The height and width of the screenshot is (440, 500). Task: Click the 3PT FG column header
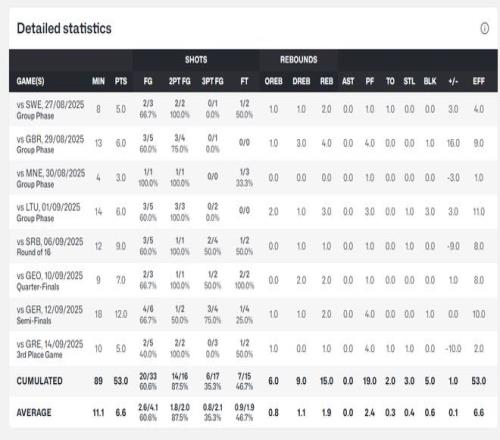point(212,81)
